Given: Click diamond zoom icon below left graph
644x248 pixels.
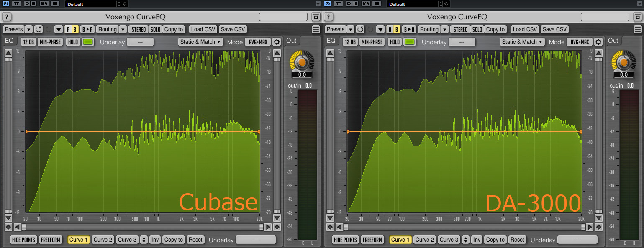Looking at the screenshot, I should tap(8, 227).
